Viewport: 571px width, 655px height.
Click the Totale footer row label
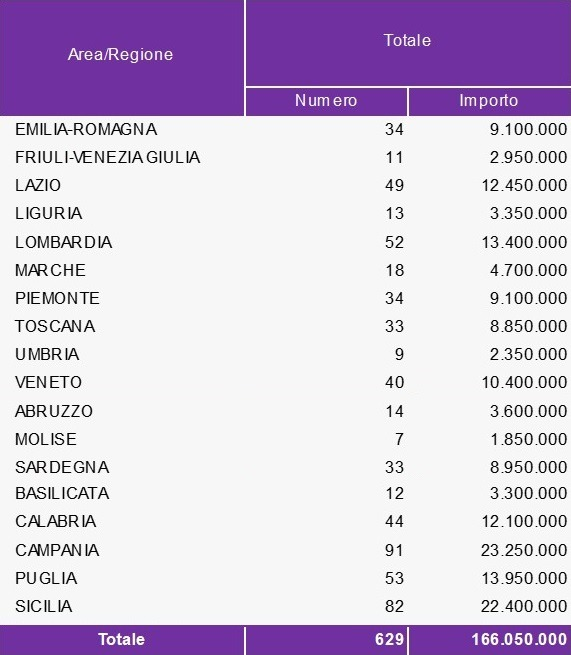pos(122,640)
